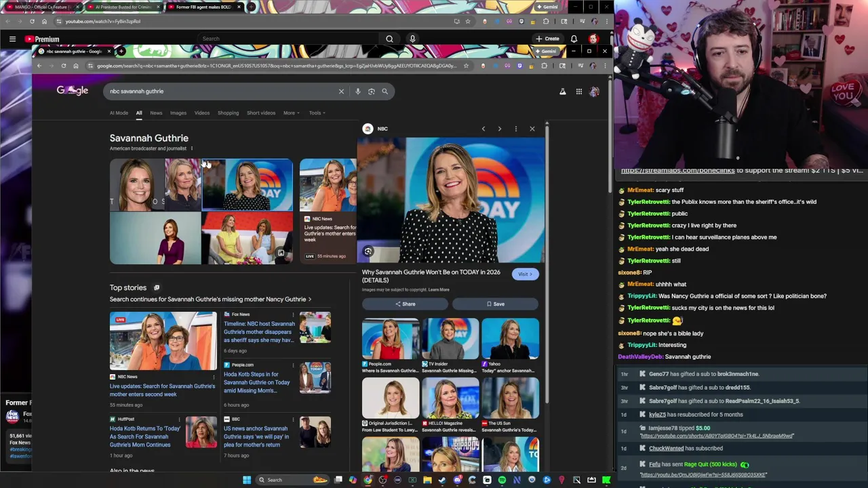Viewport: 868px width, 488px height.
Task: Click the Visit button in image preview
Action: [526, 274]
